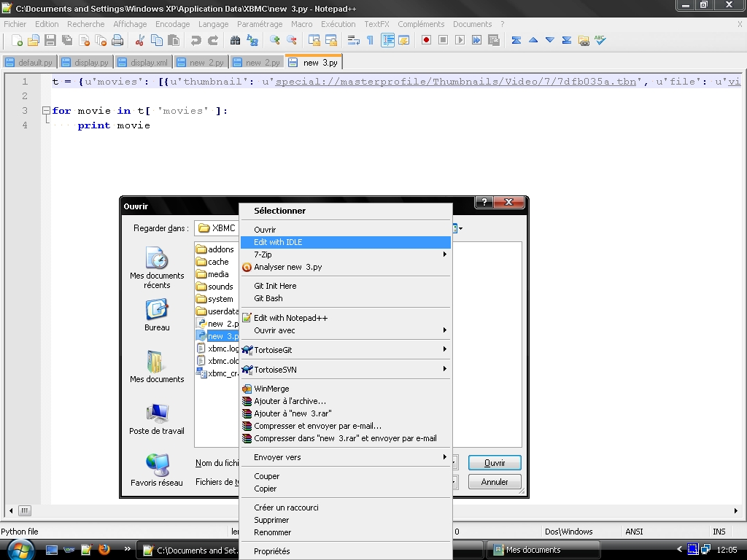Click the Stop macro recording icon
The image size is (747, 560).
443,41
